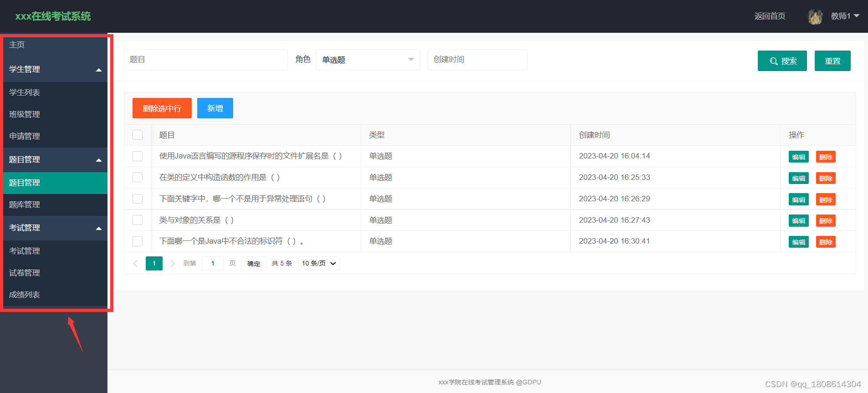Click the teacher avatar image
868x393 pixels.
[x=815, y=16]
